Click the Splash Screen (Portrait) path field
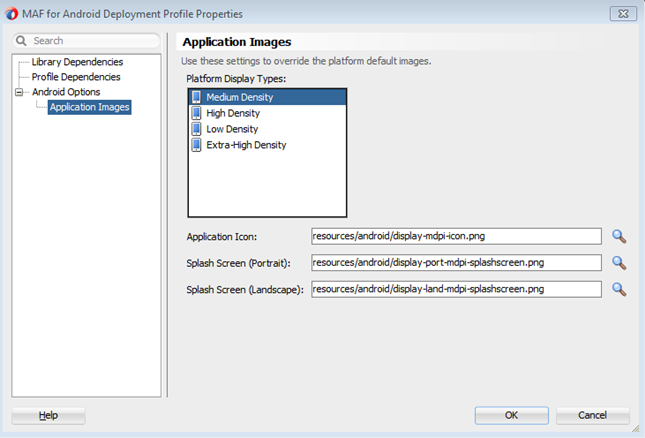Viewport: 645px width, 438px height. tap(456, 263)
